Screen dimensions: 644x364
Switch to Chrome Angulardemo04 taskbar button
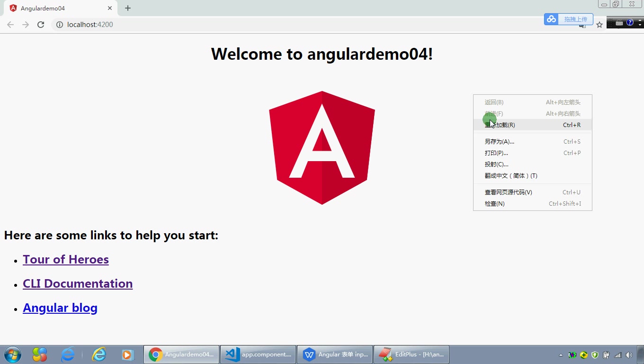[181, 355]
